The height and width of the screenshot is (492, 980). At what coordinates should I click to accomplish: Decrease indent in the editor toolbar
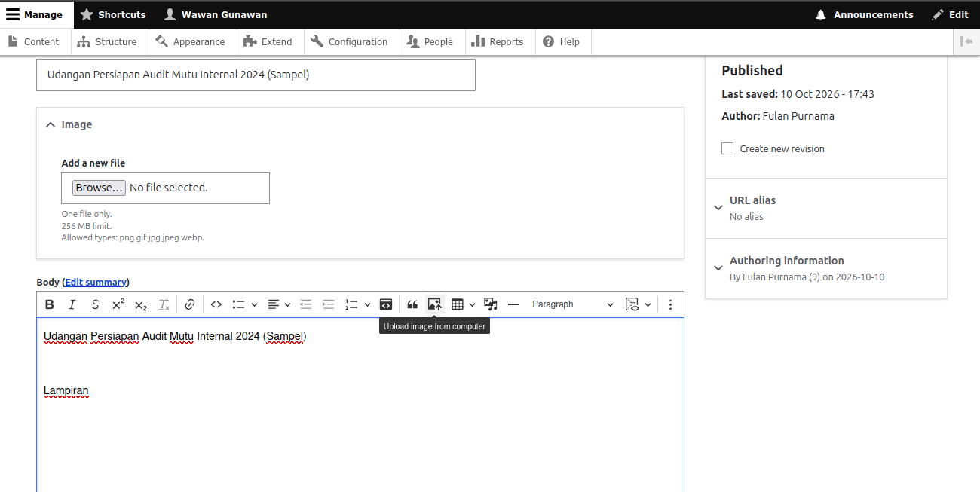point(306,304)
